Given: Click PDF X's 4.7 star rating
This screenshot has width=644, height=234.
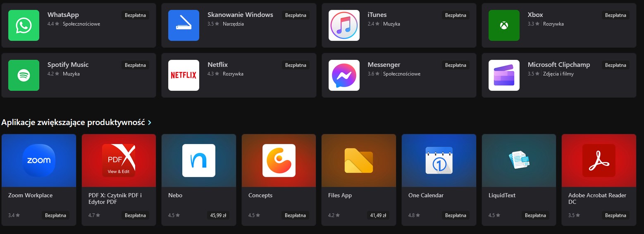Looking at the screenshot, I should coord(94,215).
